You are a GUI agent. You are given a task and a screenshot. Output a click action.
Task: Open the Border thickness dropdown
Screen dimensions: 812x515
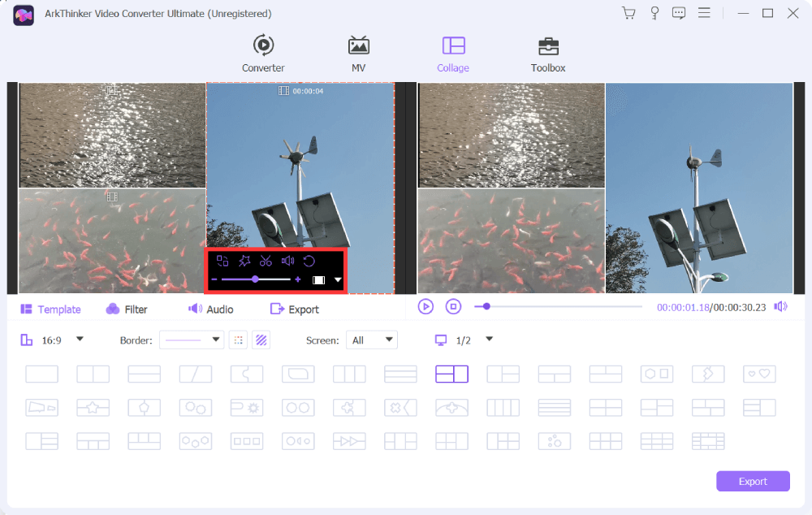192,340
